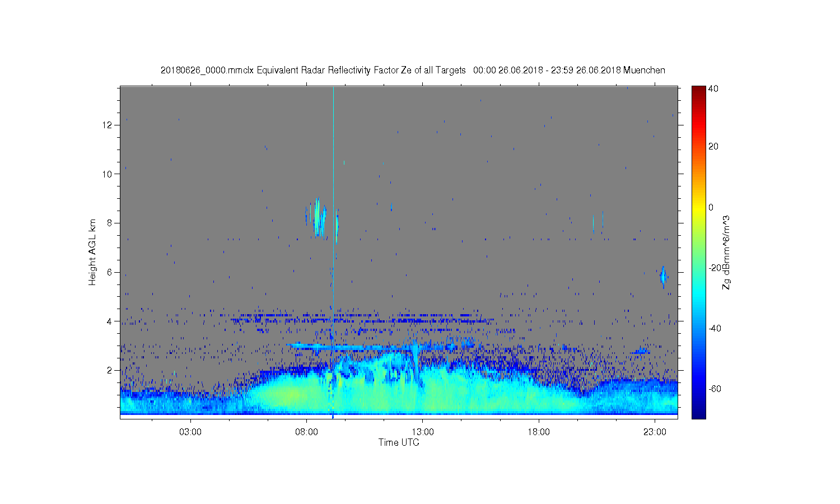Click the height tick label 10
The height and width of the screenshot is (504, 840).
(x=108, y=174)
